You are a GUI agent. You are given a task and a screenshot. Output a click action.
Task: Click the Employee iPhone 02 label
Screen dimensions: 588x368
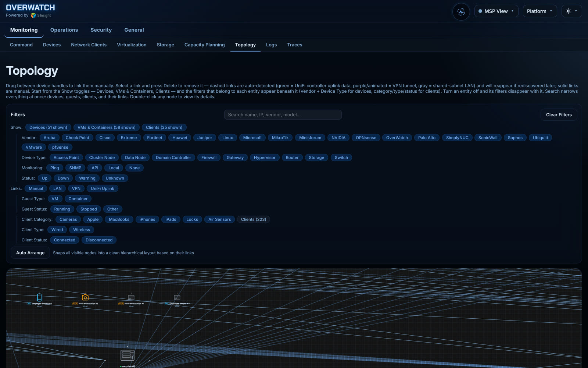42,304
